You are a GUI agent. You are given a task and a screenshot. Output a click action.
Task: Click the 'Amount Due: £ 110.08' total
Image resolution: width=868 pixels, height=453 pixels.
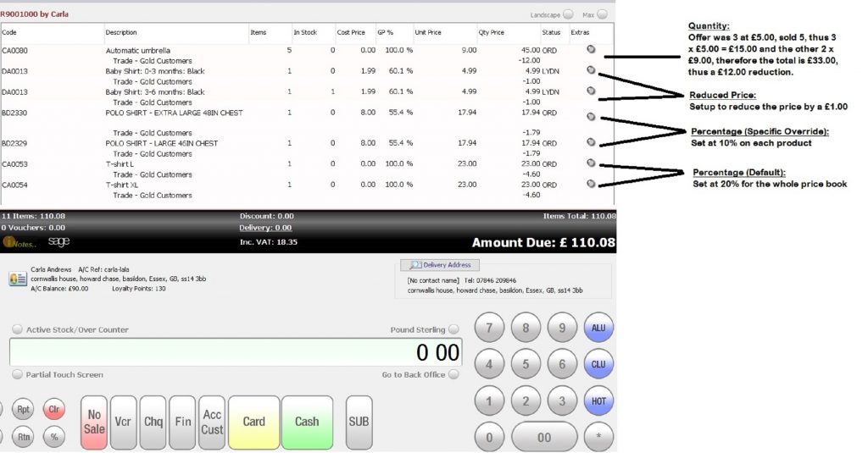coord(543,242)
